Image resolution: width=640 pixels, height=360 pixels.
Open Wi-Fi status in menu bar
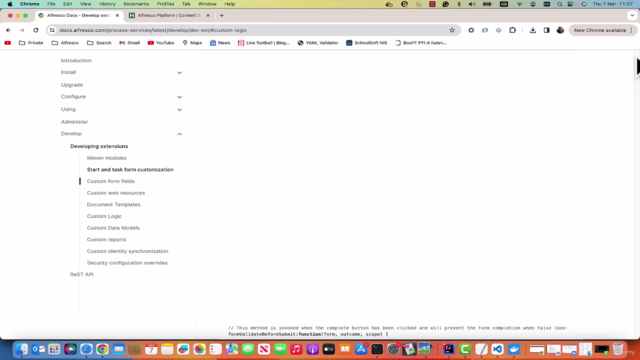pos(520,4)
